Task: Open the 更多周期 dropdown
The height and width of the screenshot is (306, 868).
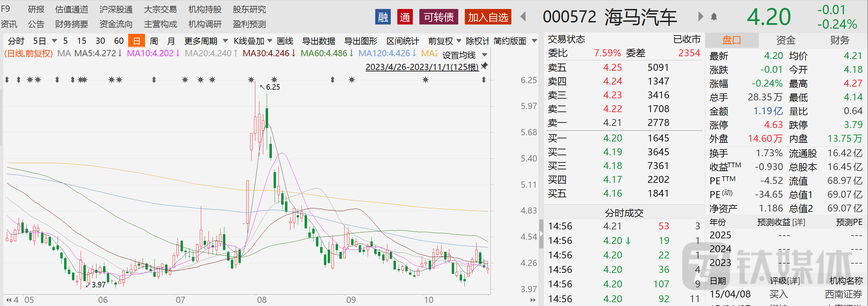Action: point(206,41)
